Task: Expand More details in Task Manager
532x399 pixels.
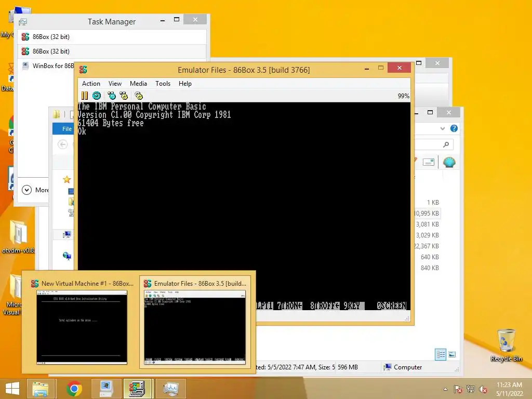Action: (x=35, y=190)
